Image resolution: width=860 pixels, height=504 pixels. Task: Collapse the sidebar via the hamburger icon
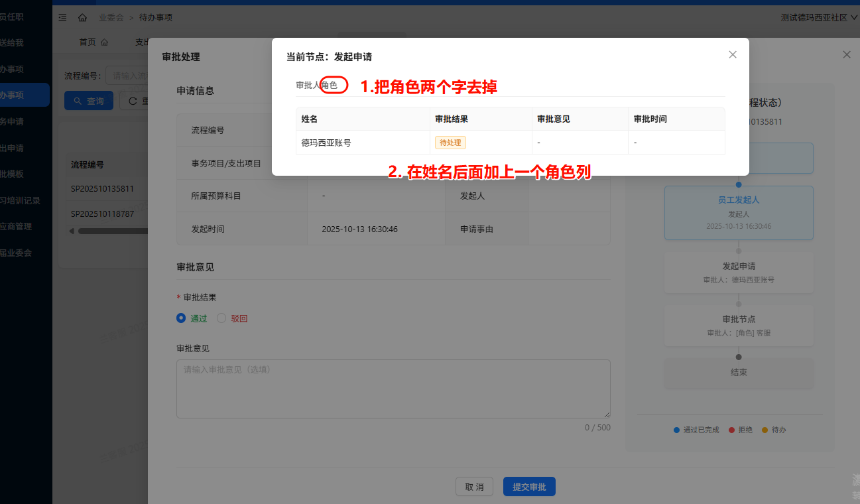62,17
